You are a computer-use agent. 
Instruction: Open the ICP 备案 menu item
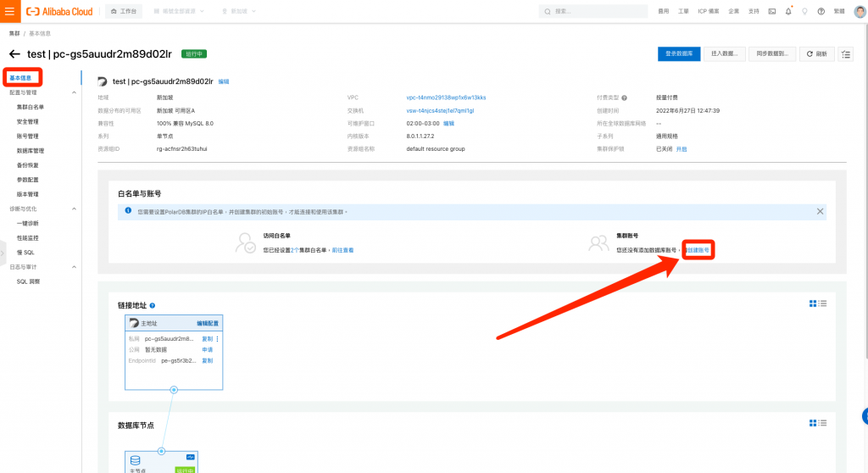[x=708, y=11]
